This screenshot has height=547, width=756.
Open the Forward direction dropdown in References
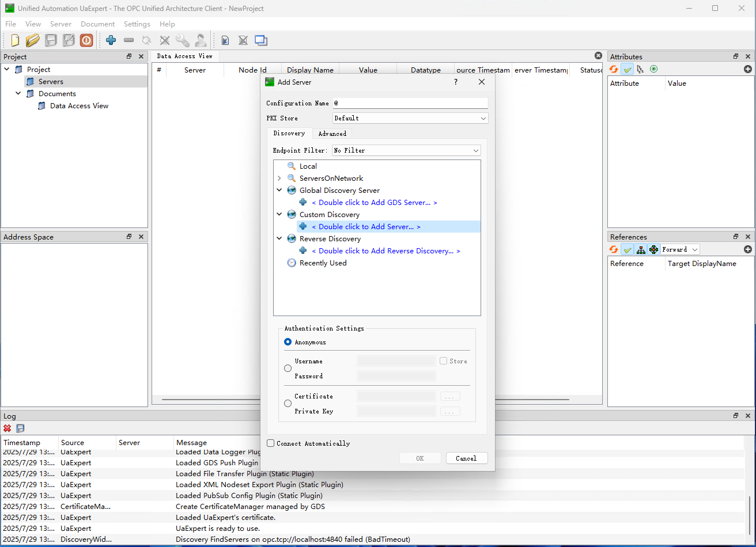[681, 249]
